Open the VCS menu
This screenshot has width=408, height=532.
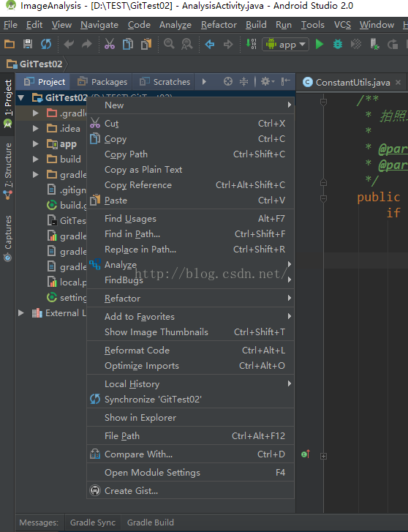(342, 25)
